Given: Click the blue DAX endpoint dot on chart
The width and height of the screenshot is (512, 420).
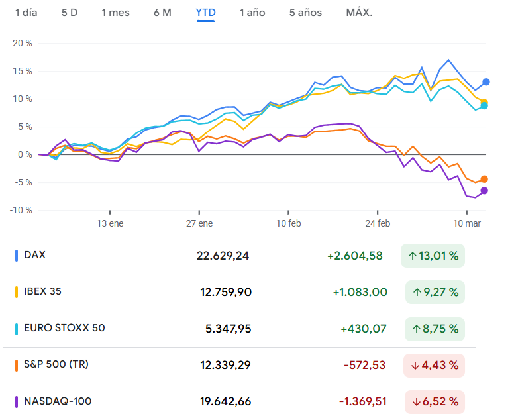Looking at the screenshot, I should coord(486,82).
